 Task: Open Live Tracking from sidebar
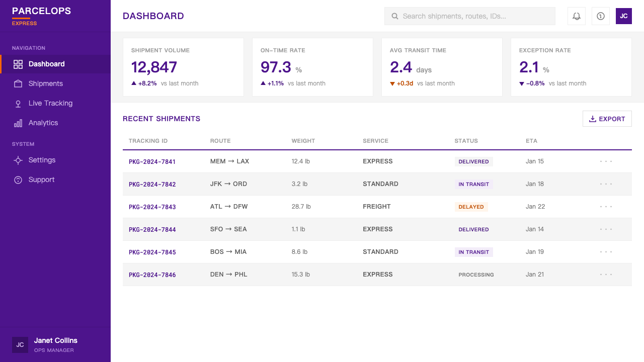point(55,104)
